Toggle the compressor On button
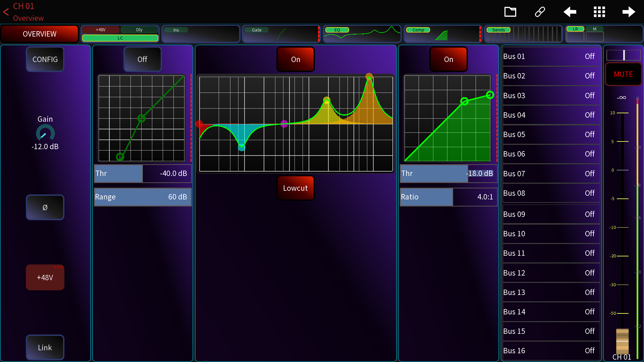The height and width of the screenshot is (362, 644). (x=448, y=59)
